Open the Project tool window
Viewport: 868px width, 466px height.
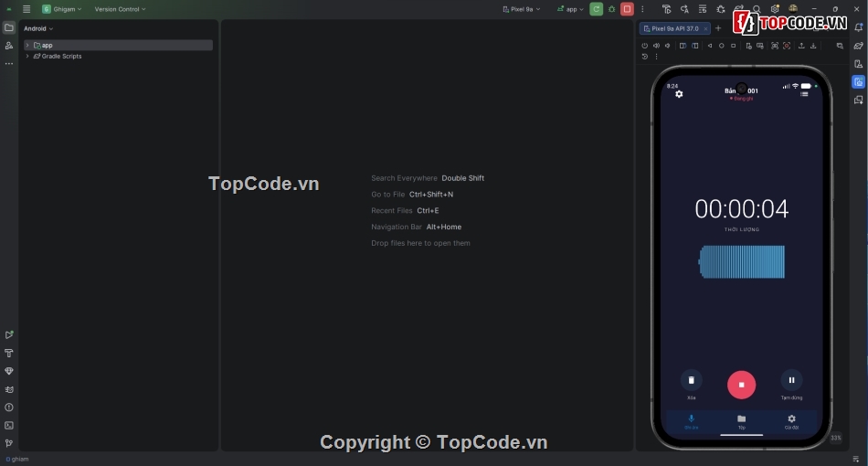click(9, 27)
